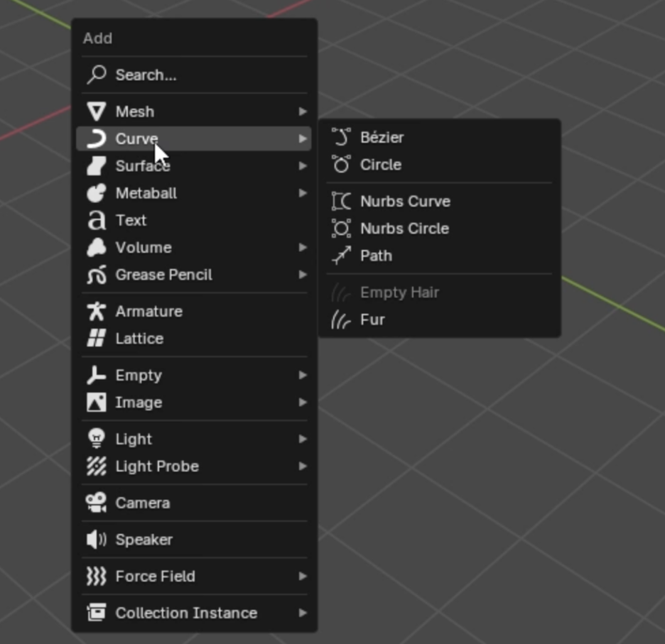Click the Light bulb icon
The width and height of the screenshot is (665, 644).
97,439
